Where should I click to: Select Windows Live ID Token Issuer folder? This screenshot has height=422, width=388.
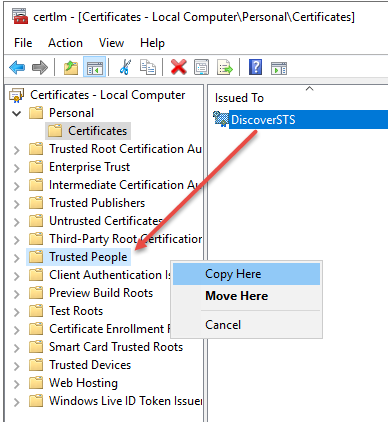(x=125, y=401)
